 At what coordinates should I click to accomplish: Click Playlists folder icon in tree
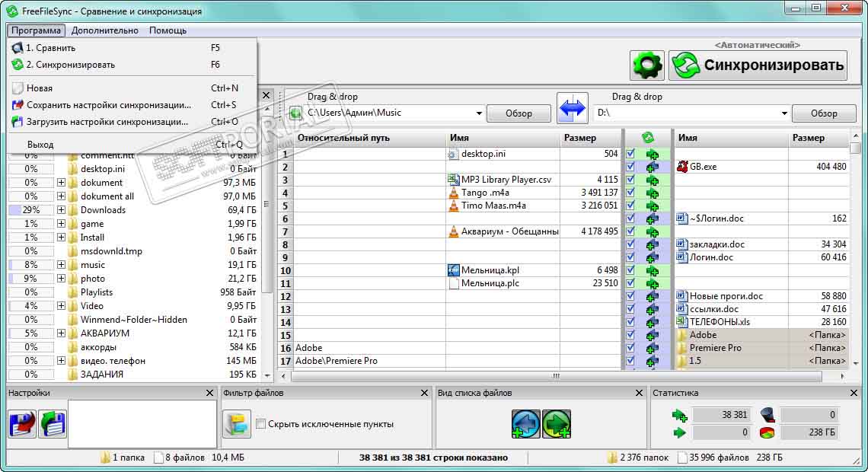tap(72, 292)
